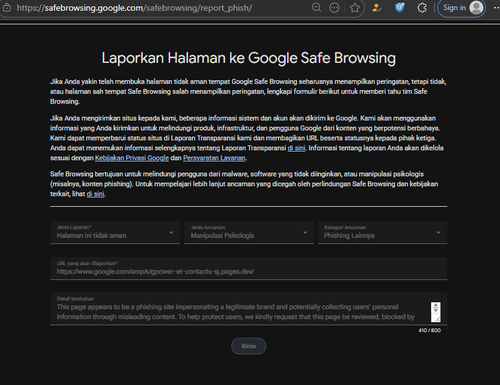
Task: Open the extensions puzzle icon
Action: click(x=422, y=8)
